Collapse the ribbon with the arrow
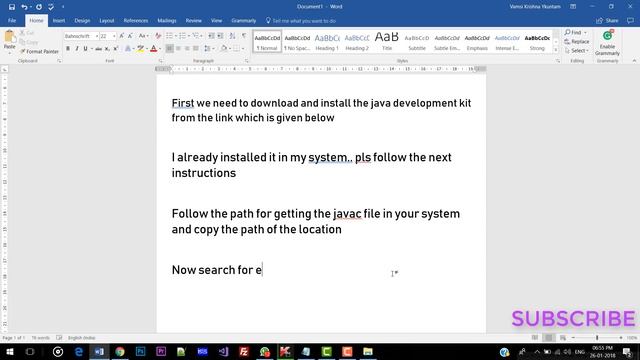The width and height of the screenshot is (640, 360). click(634, 61)
